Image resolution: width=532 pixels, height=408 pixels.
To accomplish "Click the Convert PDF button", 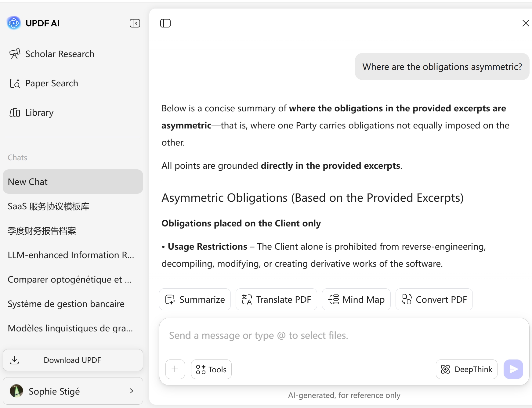I will 434,299.
